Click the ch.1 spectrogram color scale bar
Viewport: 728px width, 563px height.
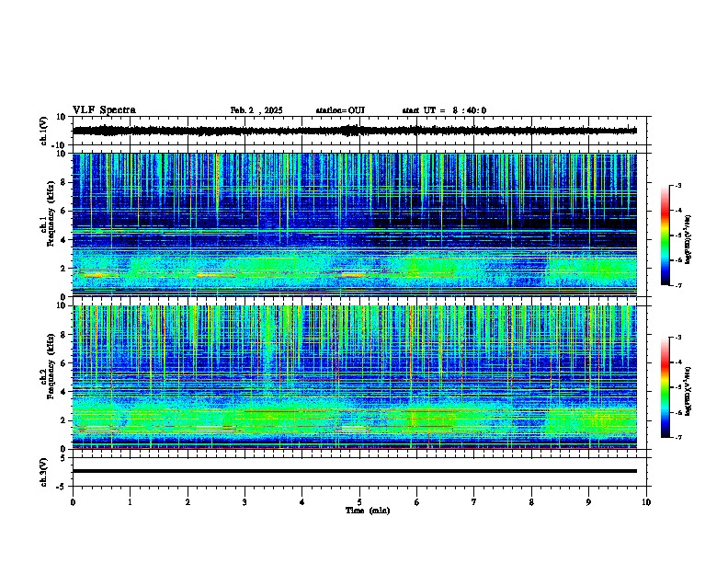(665, 236)
